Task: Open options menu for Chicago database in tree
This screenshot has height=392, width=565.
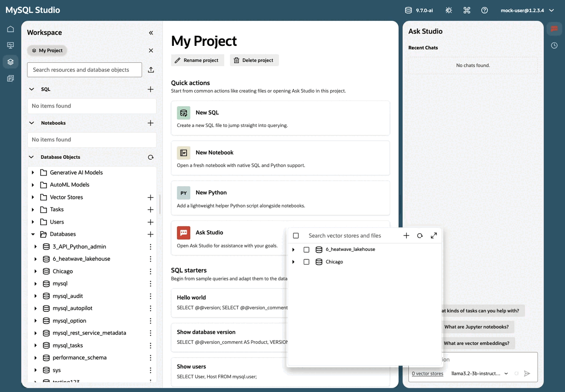Action: click(151, 272)
